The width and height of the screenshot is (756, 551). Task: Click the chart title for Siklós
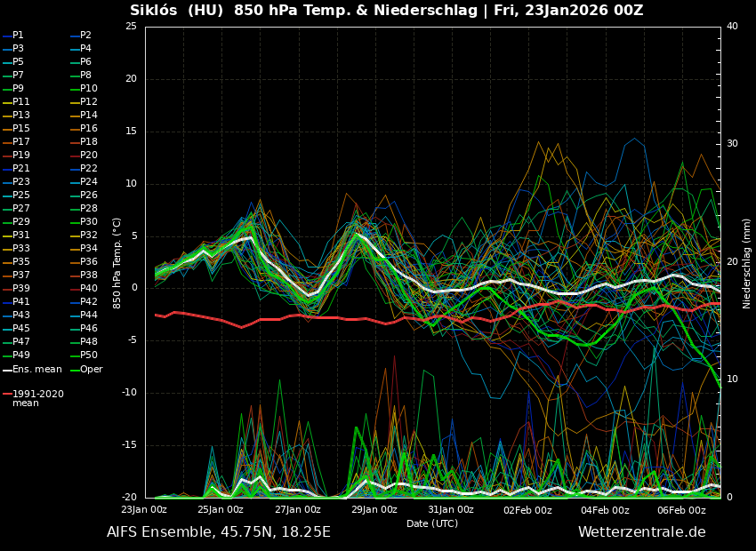tap(386, 11)
